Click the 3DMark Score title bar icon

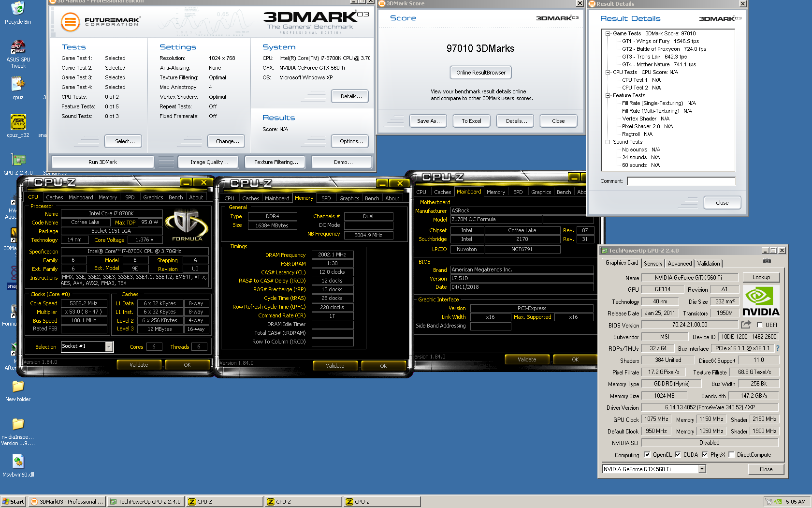pos(382,3)
